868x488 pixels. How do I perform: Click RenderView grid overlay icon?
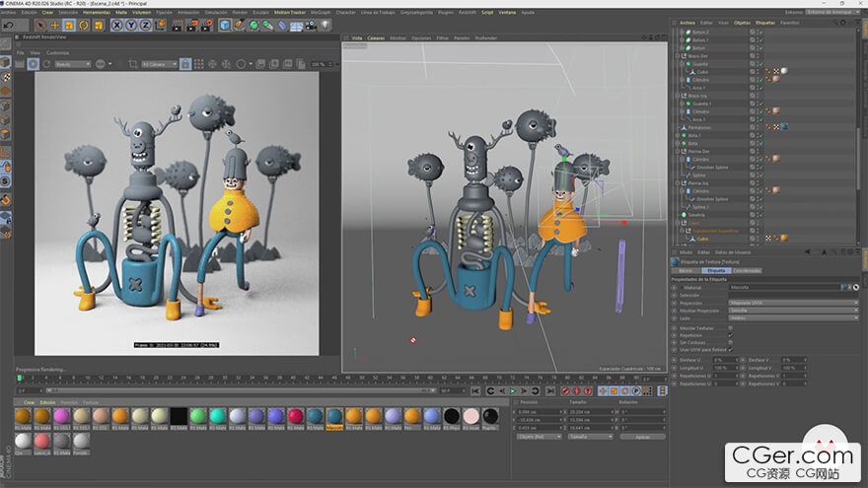198,64
